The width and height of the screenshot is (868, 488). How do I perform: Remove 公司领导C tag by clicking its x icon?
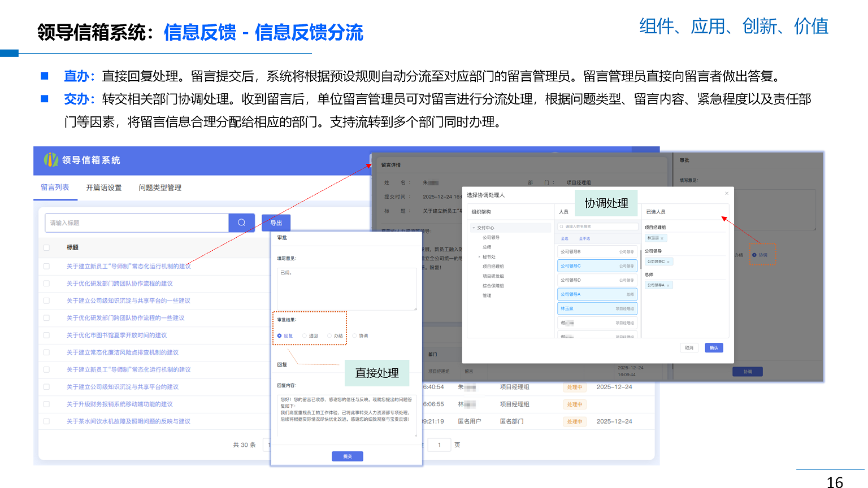click(x=669, y=262)
